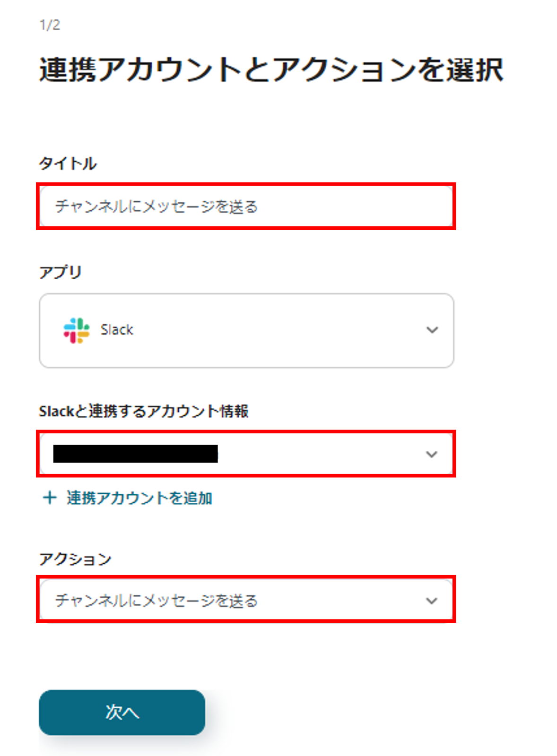This screenshot has width=557, height=756.
Task: Expand the Slack account chevron arrow
Action: click(x=431, y=454)
